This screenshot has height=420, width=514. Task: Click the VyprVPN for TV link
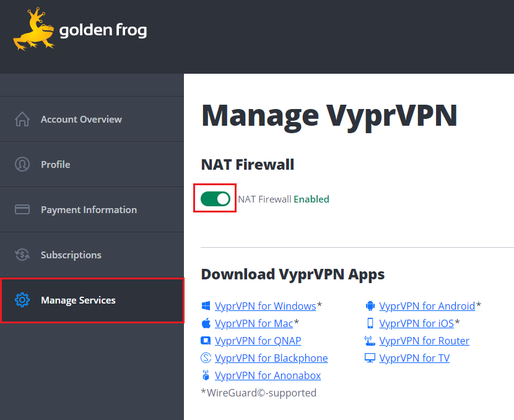(x=414, y=358)
